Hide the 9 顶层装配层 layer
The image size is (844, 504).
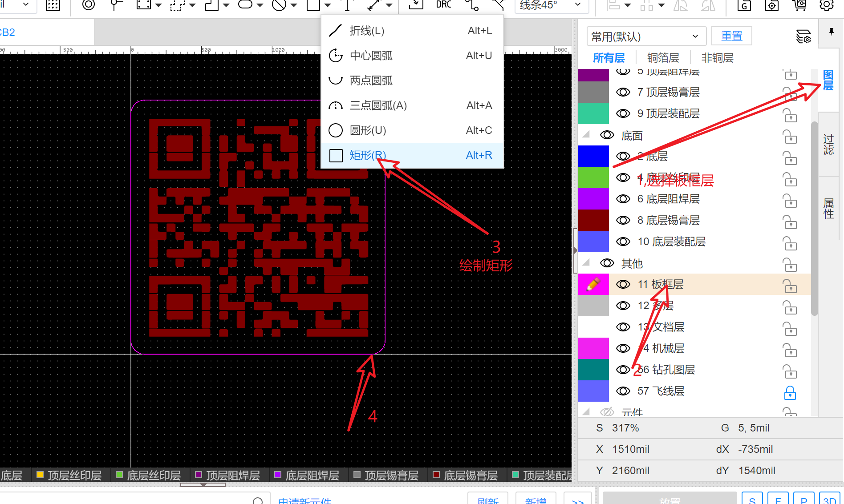[623, 113]
